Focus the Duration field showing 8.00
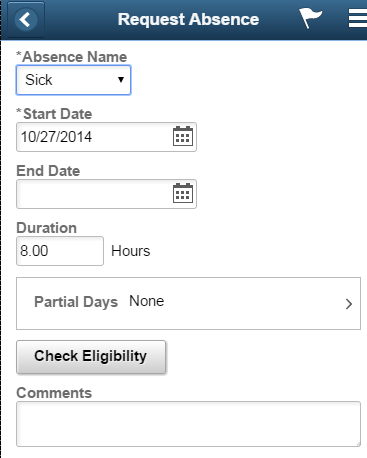 [60, 251]
